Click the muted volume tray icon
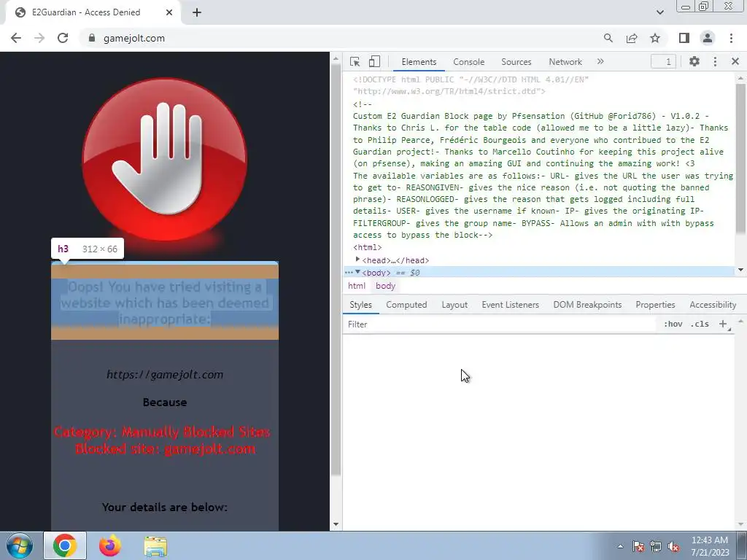 click(673, 546)
